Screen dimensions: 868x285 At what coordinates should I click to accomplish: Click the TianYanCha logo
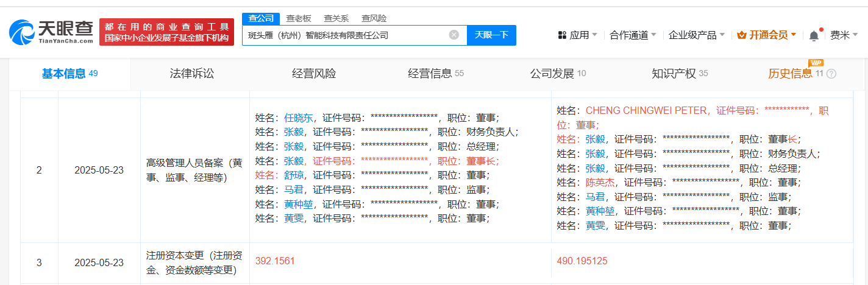coord(51,32)
